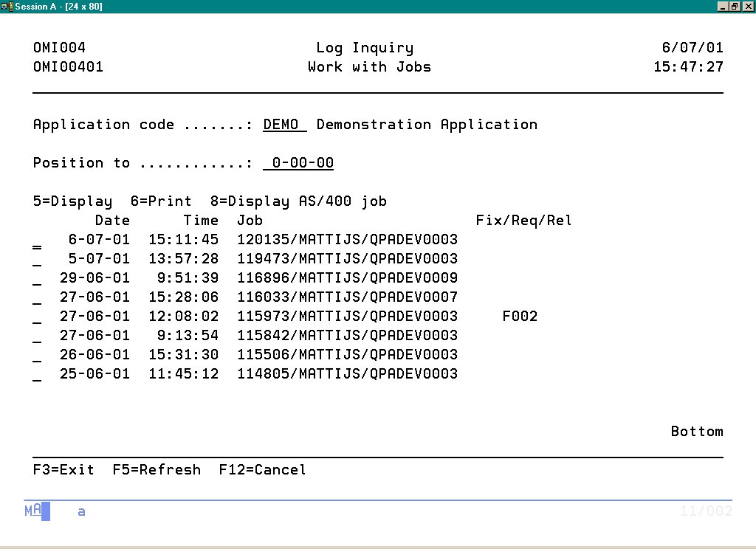Viewport: 756px width, 549px height.
Task: Click the Application code DEMO field
Action: pos(284,125)
